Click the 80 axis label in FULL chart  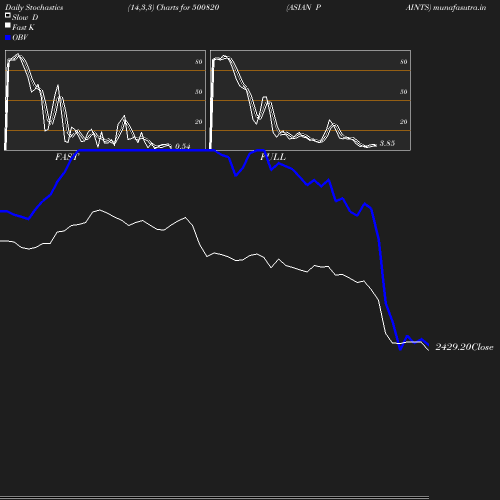point(404,62)
